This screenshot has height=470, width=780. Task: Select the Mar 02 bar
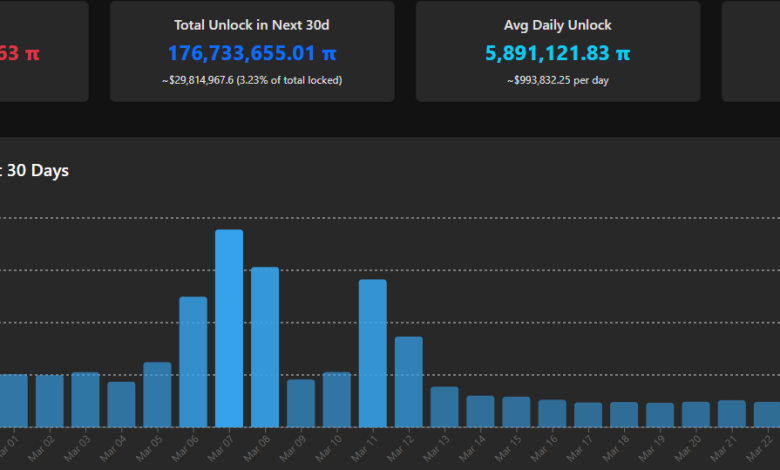point(49,401)
